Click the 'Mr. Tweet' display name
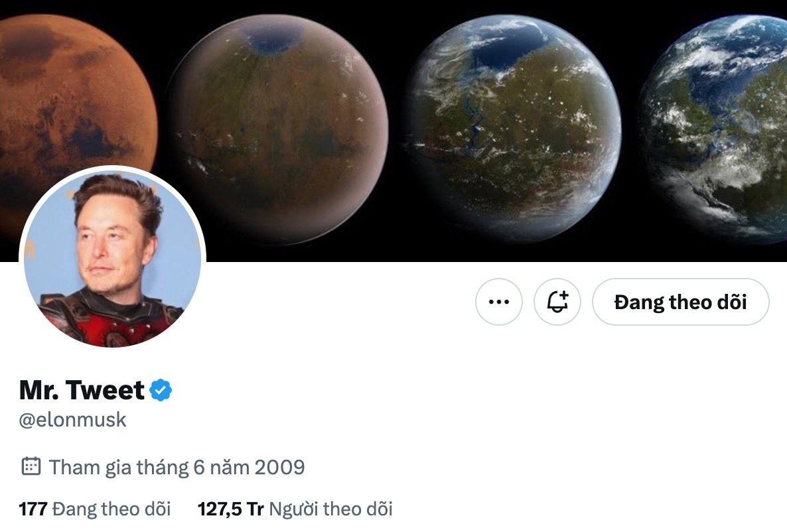 click(78, 390)
